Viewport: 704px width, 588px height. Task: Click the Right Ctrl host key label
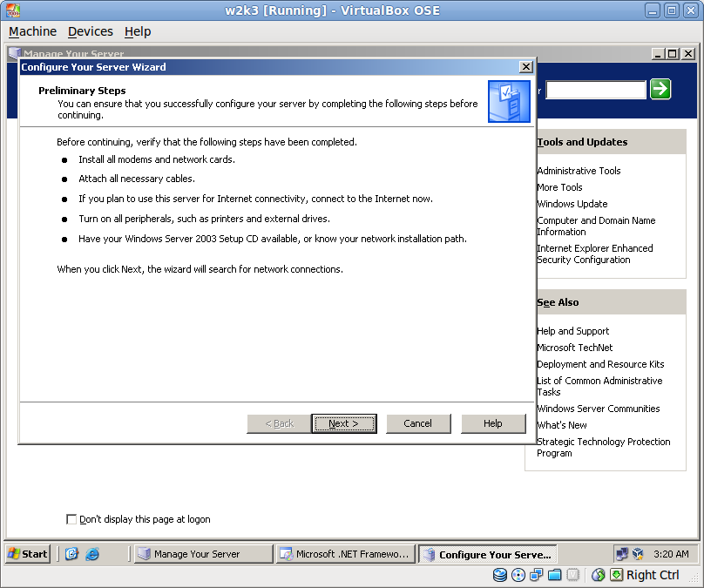(x=653, y=575)
